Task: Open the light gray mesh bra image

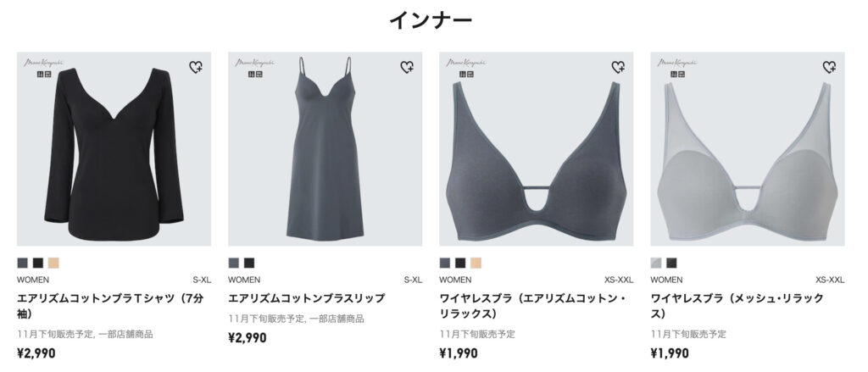Action: pos(748,149)
